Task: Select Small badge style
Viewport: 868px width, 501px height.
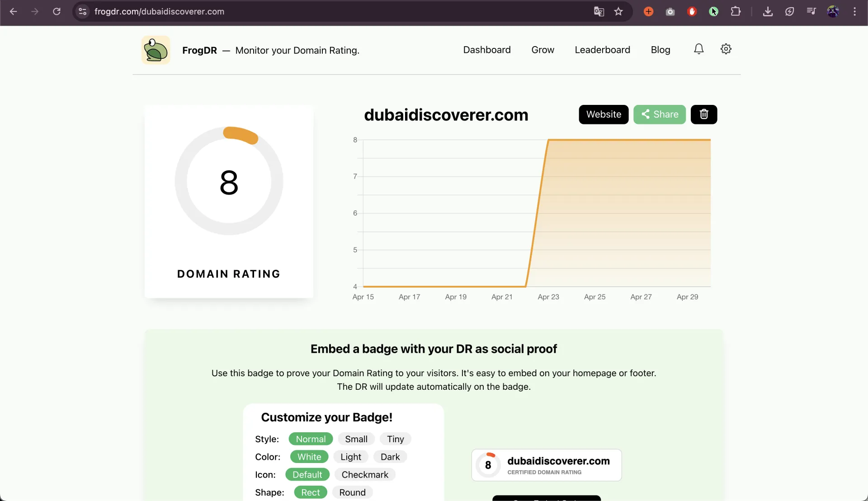Action: point(356,439)
